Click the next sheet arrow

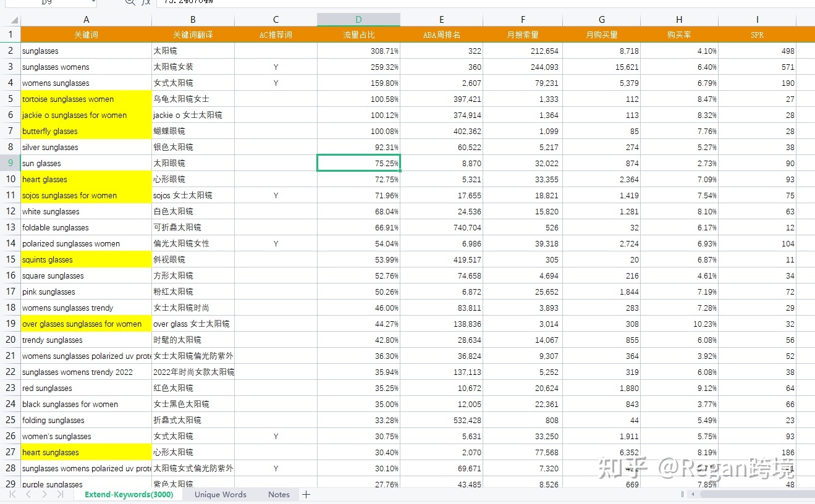pyautogui.click(x=44, y=494)
